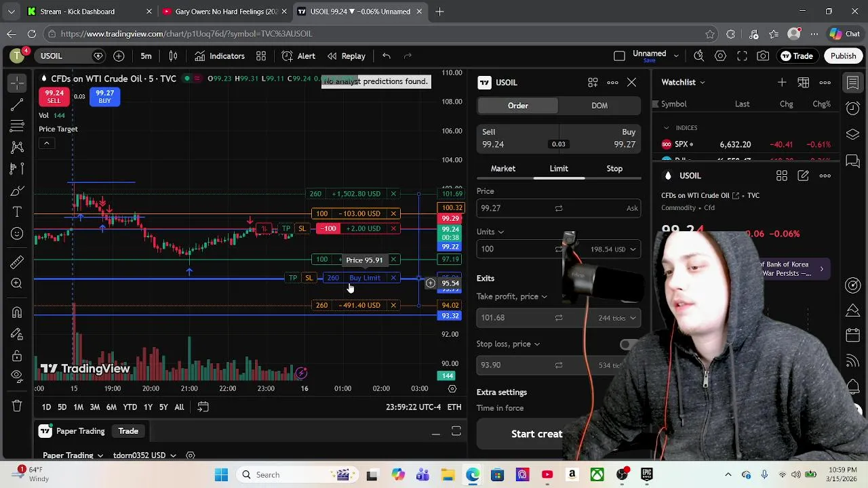Open quick search icon in top toolbar
Screen dimensions: 868x488
click(x=699, y=56)
